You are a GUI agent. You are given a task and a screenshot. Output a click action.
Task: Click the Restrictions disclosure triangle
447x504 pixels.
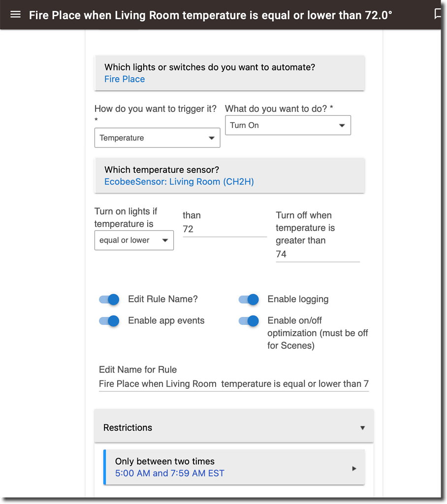pyautogui.click(x=363, y=427)
